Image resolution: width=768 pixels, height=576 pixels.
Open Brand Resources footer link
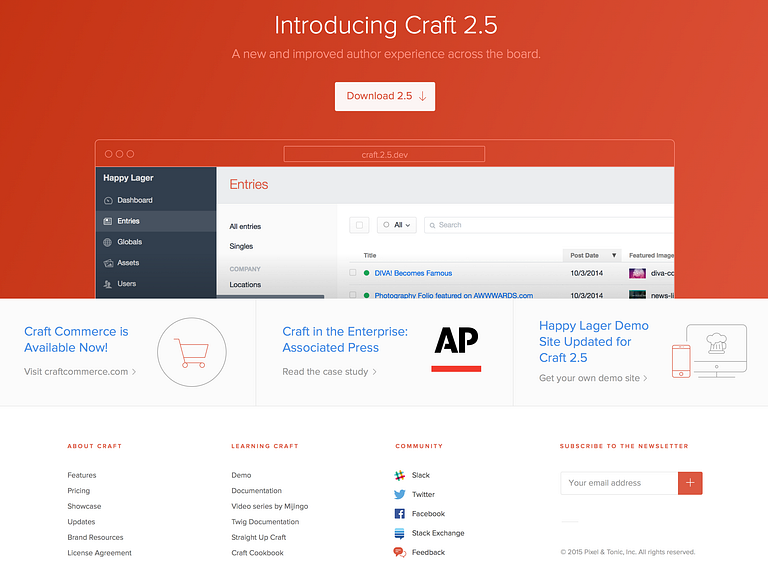[x=95, y=537]
